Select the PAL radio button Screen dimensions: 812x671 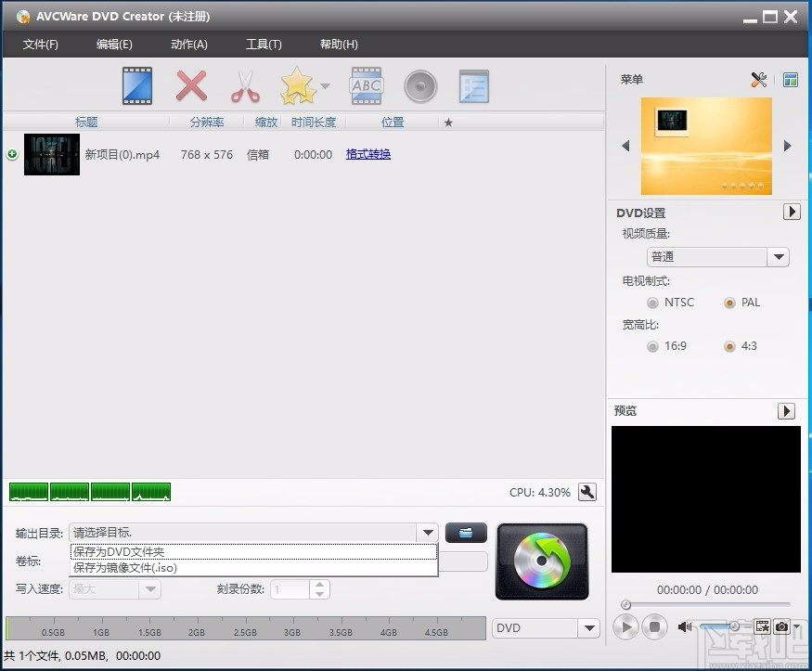point(730,303)
